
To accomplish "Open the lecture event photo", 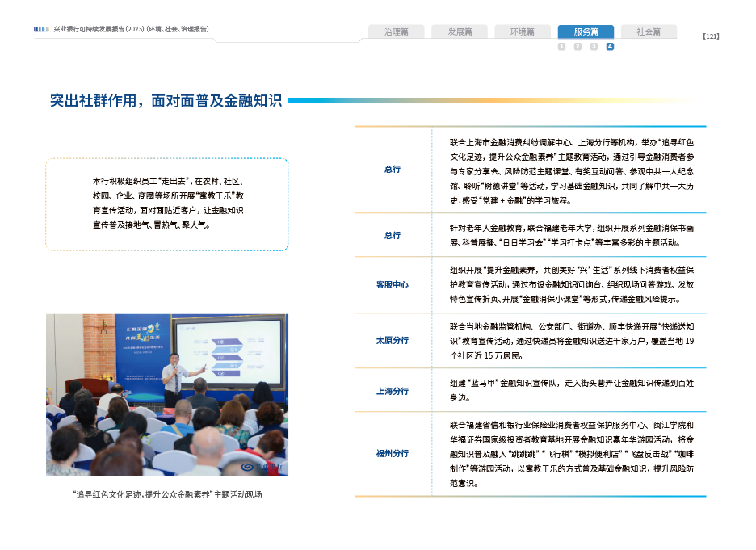I will 167,394.
